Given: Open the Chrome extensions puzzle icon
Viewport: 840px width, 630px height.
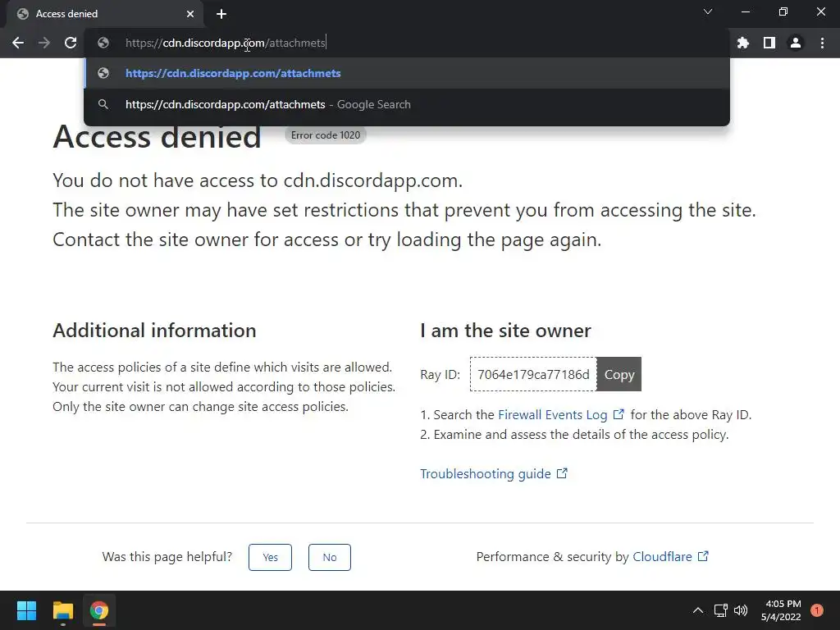Looking at the screenshot, I should click(742, 43).
